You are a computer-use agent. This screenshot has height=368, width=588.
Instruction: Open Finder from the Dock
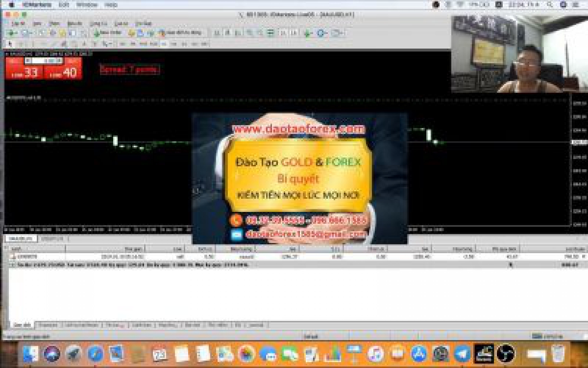(x=30, y=353)
